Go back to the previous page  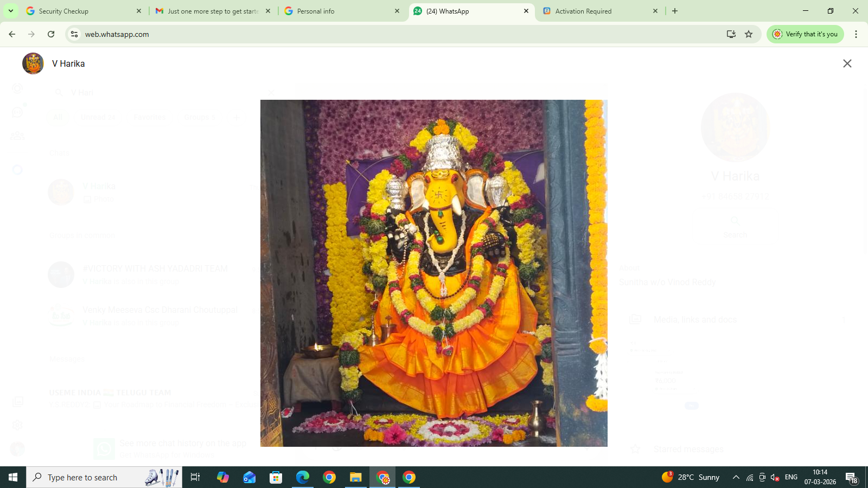pyautogui.click(x=12, y=34)
